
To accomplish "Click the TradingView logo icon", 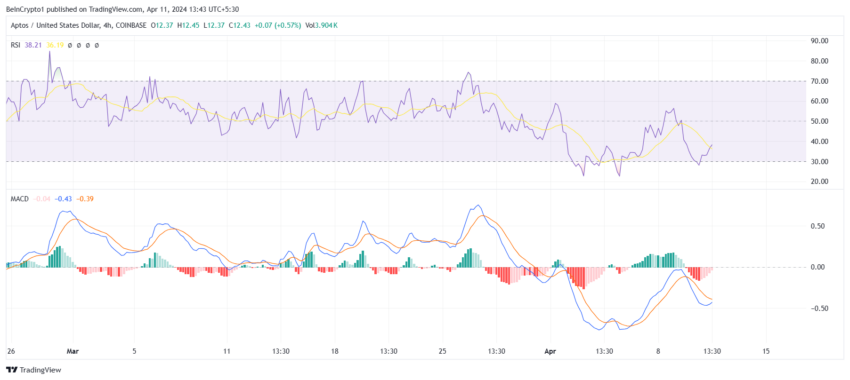I will pyautogui.click(x=11, y=370).
